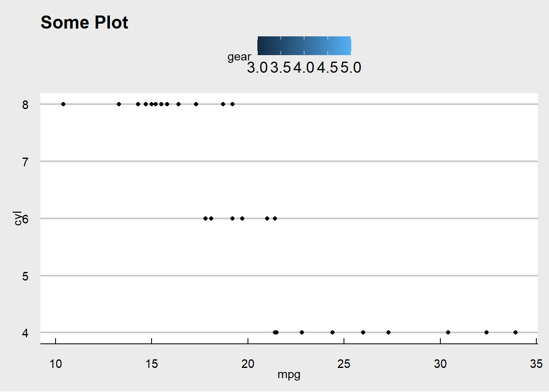Select the leftmost data point on cyl 6 row
Screen dimensions: 549x392
point(205,218)
